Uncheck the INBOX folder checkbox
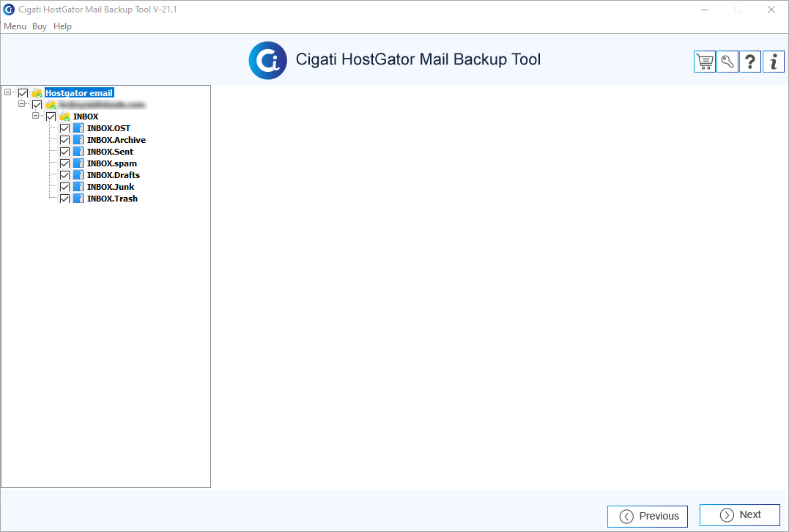 [x=51, y=117]
